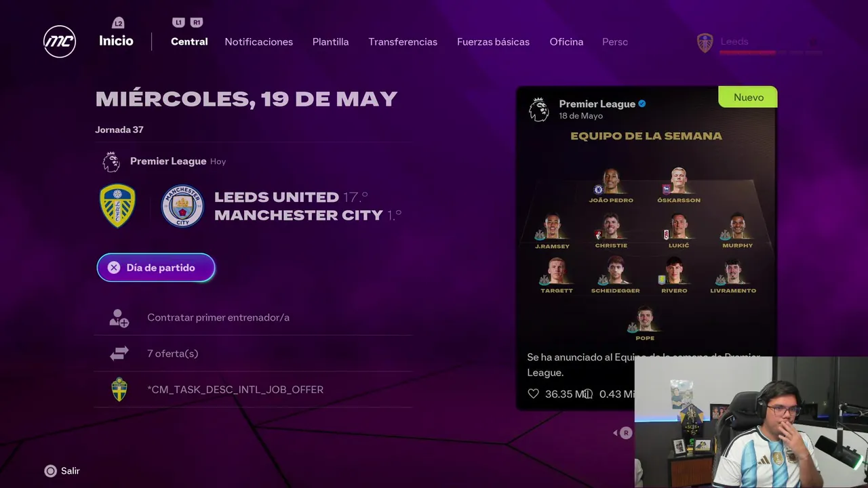The image size is (868, 488).
Task: Select the Inicio menu heading
Action: pos(116,41)
